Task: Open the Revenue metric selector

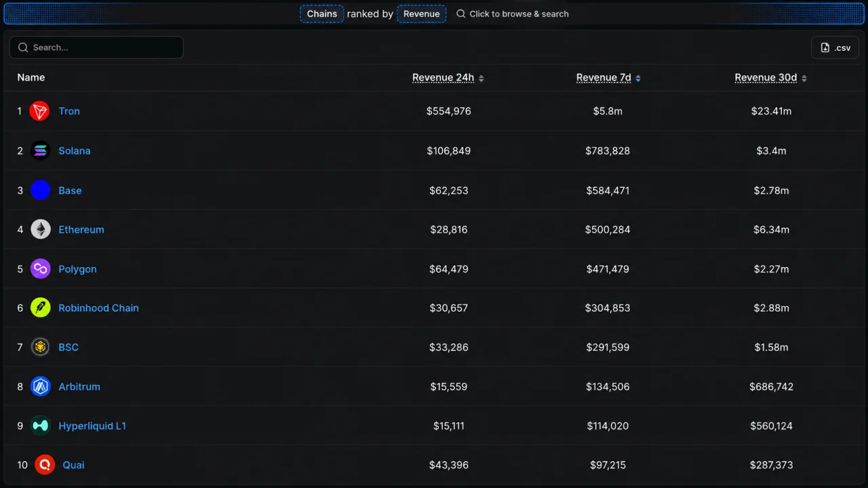Action: (x=422, y=14)
